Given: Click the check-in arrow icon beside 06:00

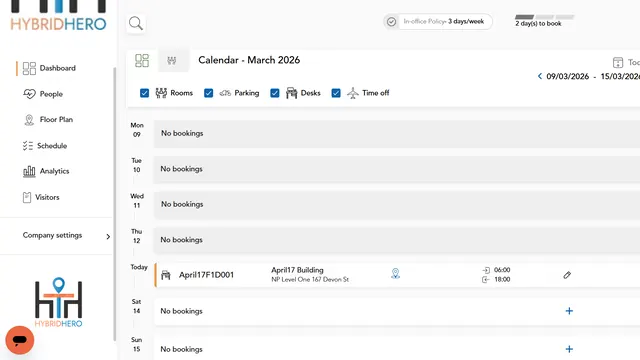Looking at the screenshot, I should coord(486,270).
